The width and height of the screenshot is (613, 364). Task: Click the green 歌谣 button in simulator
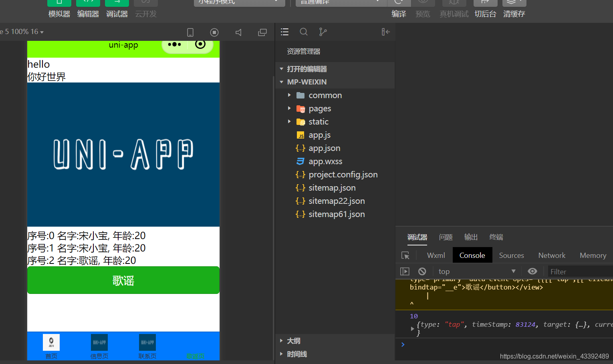pos(123,280)
